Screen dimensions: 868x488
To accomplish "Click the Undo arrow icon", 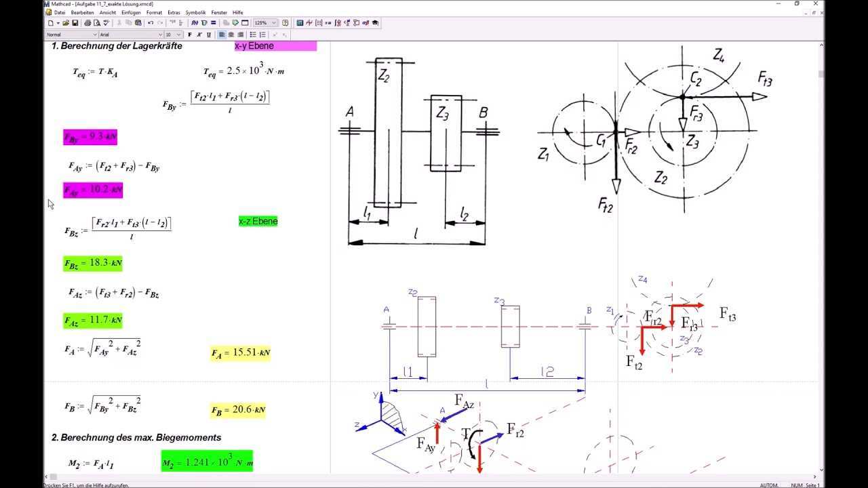I will pyautogui.click(x=151, y=22).
